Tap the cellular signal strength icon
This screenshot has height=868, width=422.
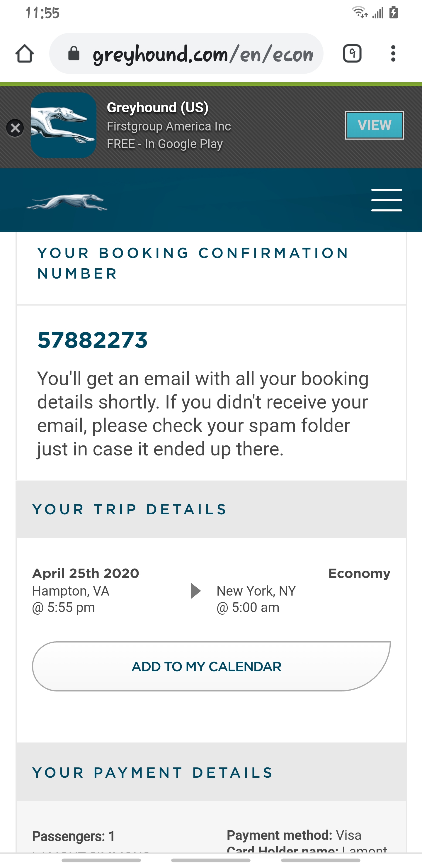(x=378, y=13)
